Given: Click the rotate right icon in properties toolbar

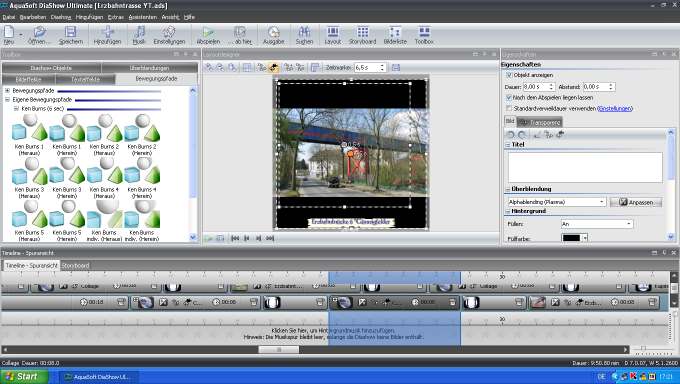Looking at the screenshot, I should click(x=522, y=135).
